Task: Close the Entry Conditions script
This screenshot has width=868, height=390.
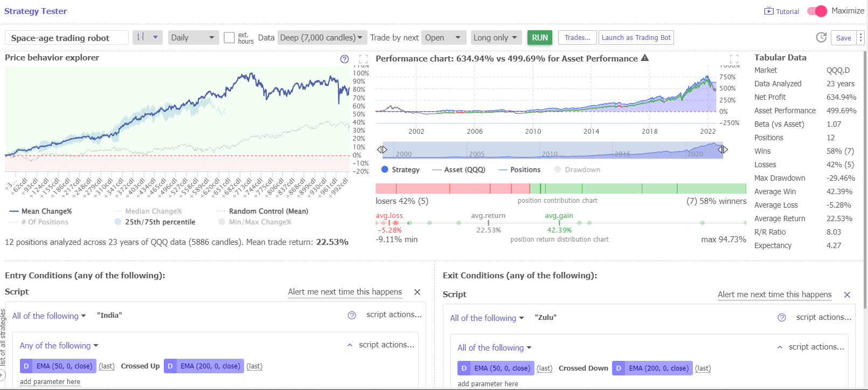Action: [417, 292]
